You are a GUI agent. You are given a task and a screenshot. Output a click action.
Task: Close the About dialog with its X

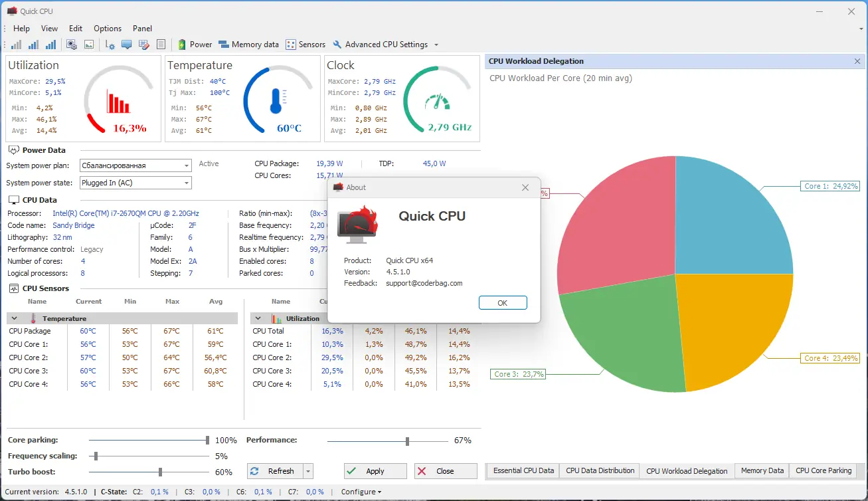(525, 187)
